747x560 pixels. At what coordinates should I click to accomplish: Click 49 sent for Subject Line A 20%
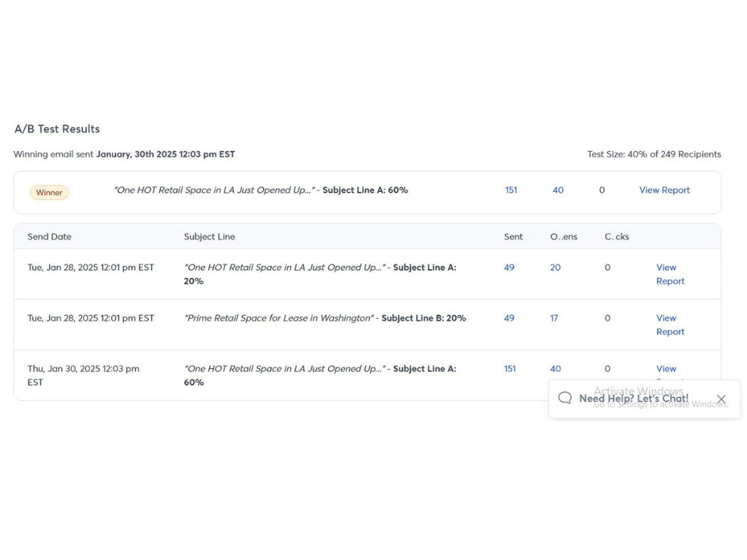(x=509, y=267)
